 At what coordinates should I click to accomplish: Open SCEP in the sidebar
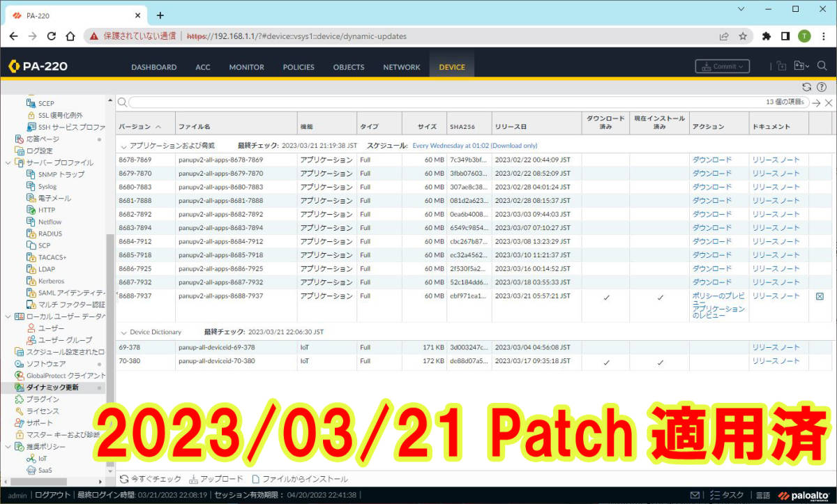coord(46,103)
